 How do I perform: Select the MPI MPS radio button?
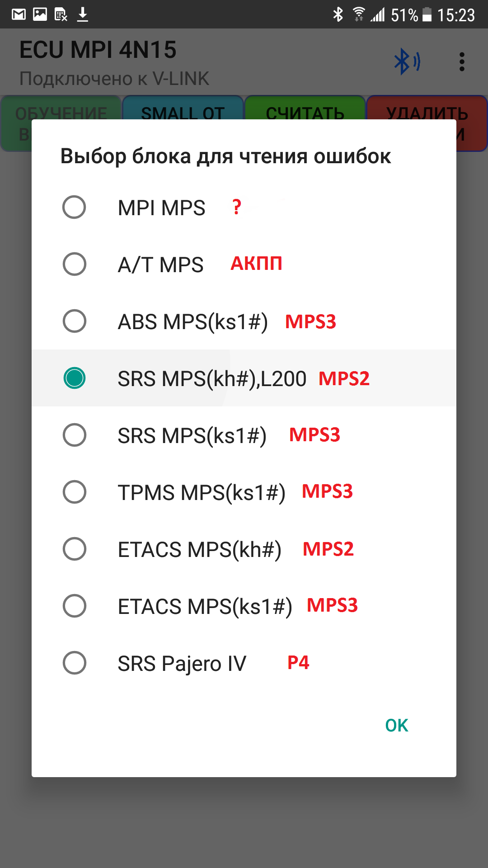click(75, 208)
